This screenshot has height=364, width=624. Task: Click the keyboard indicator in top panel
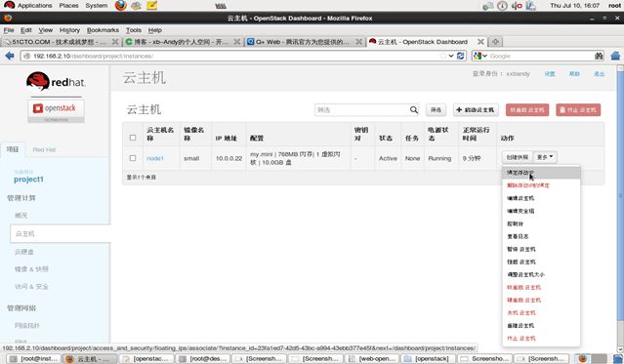[x=221, y=6]
